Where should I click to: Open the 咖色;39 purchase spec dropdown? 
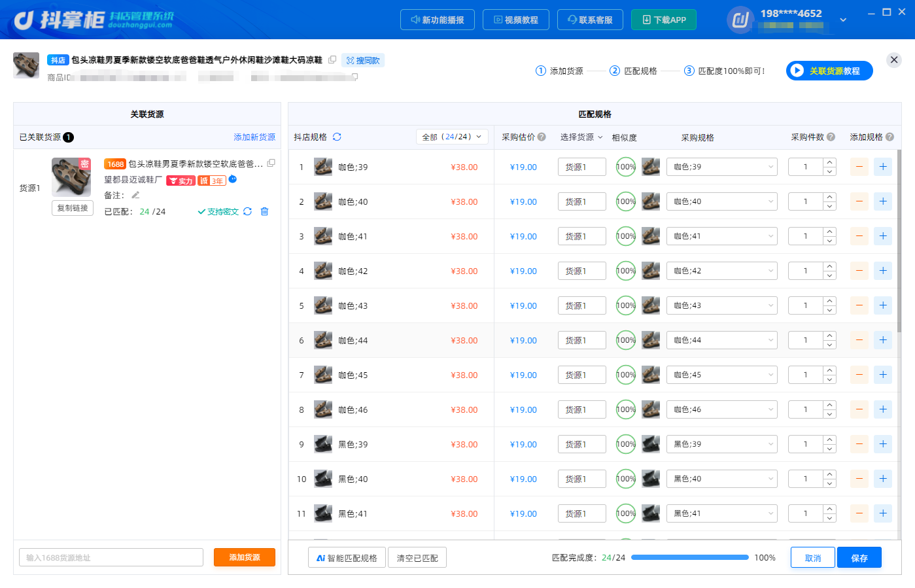coord(722,167)
